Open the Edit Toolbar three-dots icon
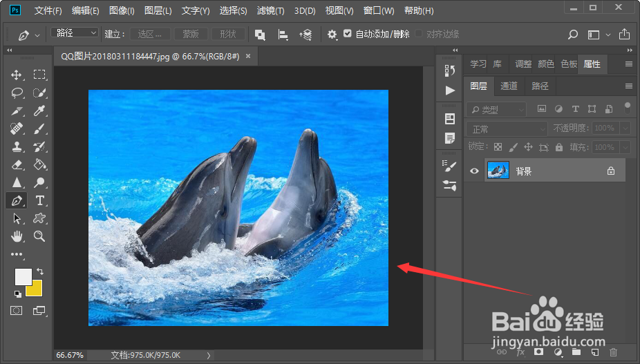This screenshot has height=364, width=640. (17, 254)
